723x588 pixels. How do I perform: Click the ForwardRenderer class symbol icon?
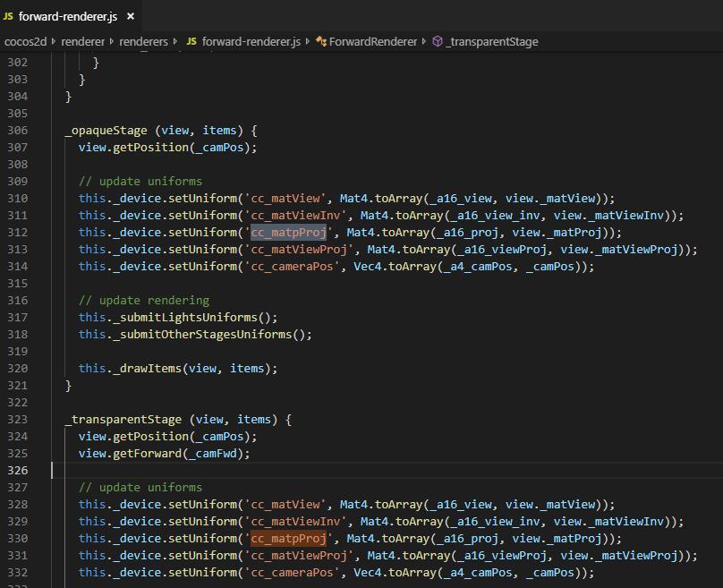(321, 41)
